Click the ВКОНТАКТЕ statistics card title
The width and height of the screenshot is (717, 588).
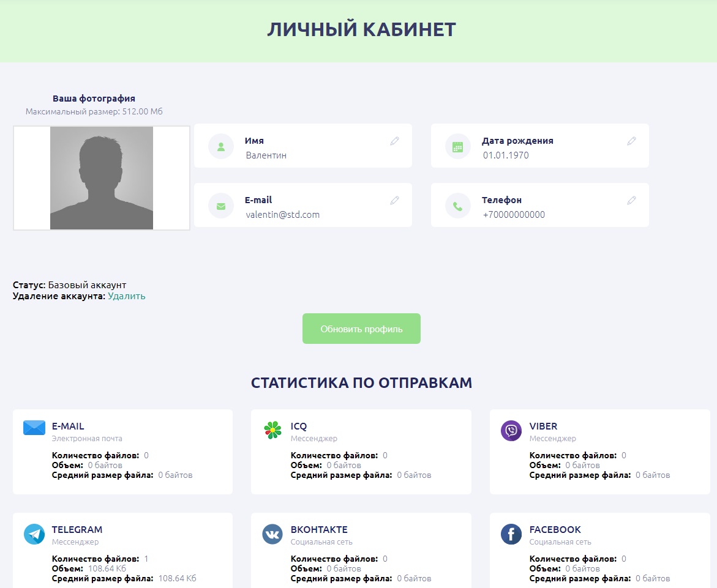(x=319, y=529)
